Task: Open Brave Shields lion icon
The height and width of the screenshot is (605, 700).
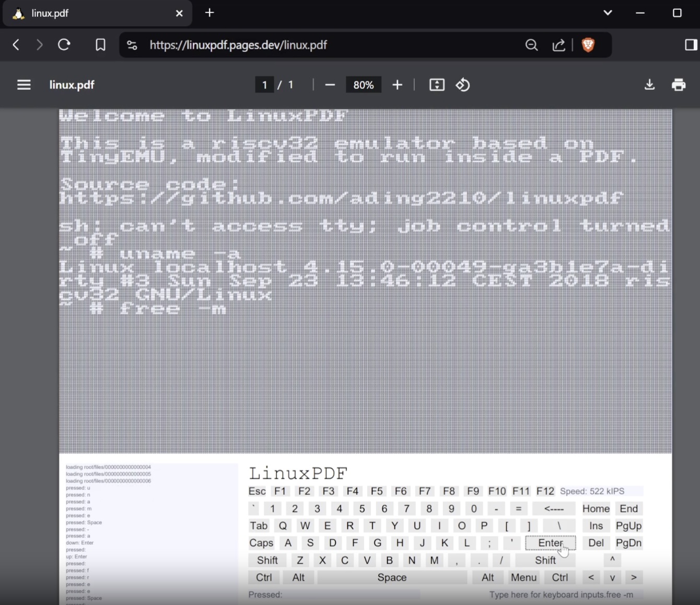Action: pos(588,45)
